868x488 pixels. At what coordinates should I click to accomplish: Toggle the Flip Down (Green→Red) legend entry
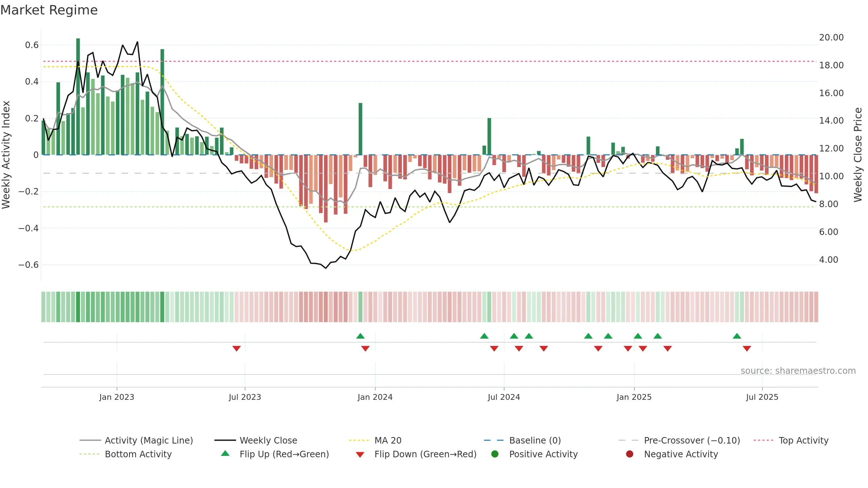pos(416,454)
